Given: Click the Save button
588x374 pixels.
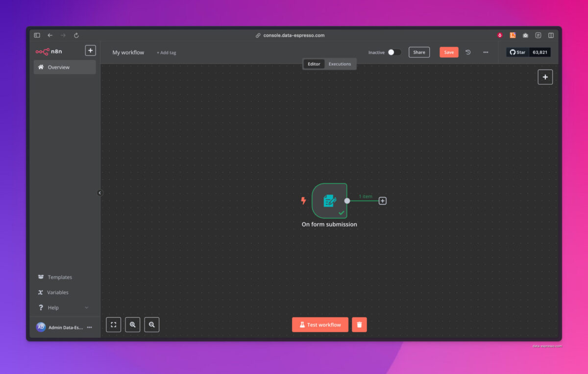Looking at the screenshot, I should (x=449, y=52).
